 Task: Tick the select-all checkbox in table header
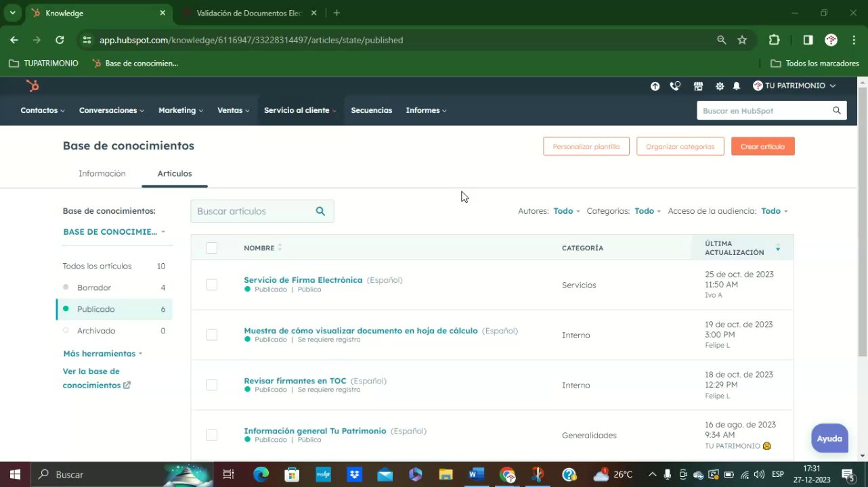pos(211,248)
